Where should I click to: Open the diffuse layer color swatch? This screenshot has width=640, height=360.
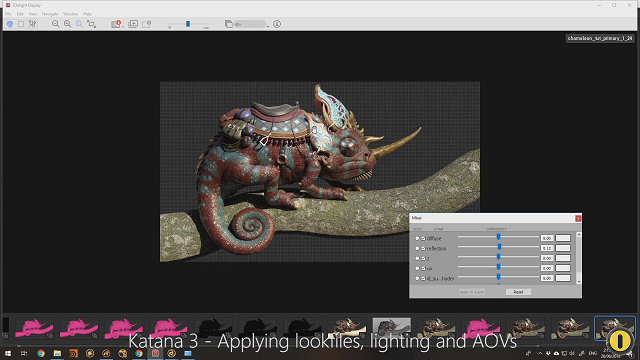coord(563,238)
